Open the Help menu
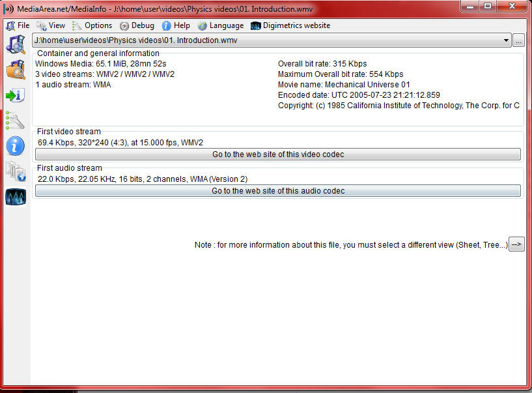The image size is (532, 393). [x=176, y=25]
